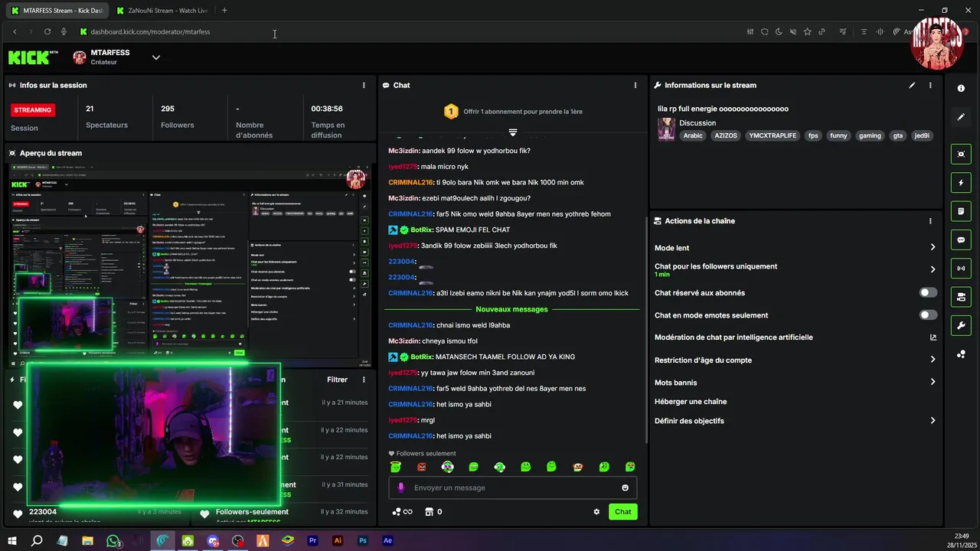
Task: Bookmark page with the star icon
Action: pyautogui.click(x=807, y=32)
